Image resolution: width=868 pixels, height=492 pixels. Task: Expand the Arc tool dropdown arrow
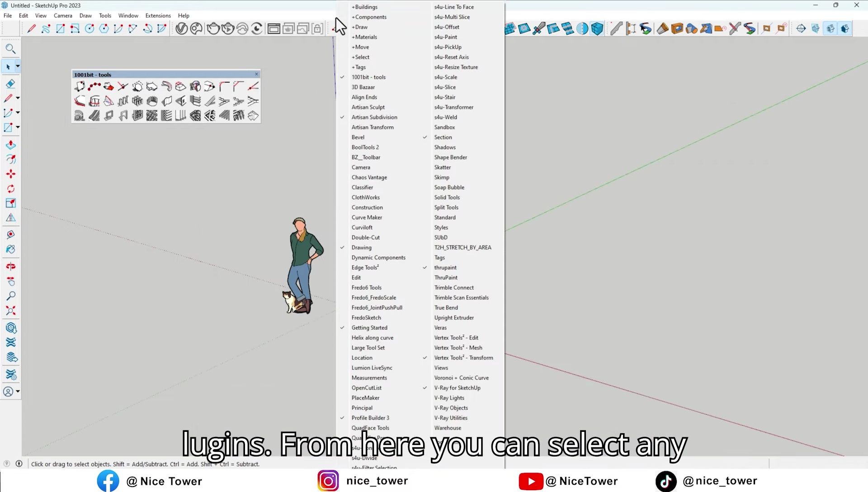18,112
